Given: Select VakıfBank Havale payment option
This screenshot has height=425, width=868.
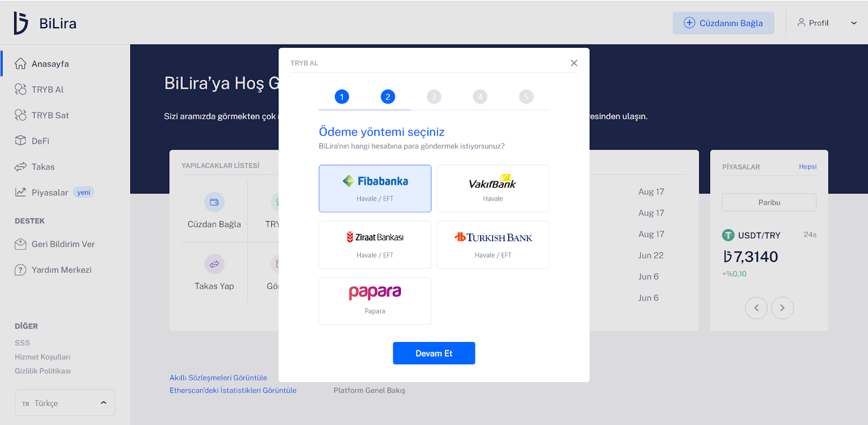Looking at the screenshot, I should click(x=493, y=189).
